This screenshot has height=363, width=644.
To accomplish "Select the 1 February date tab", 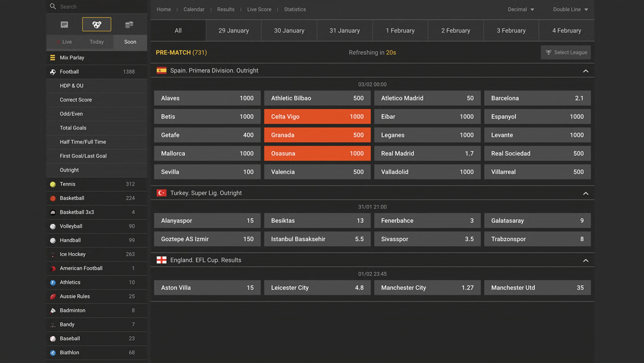I will click(x=400, y=30).
